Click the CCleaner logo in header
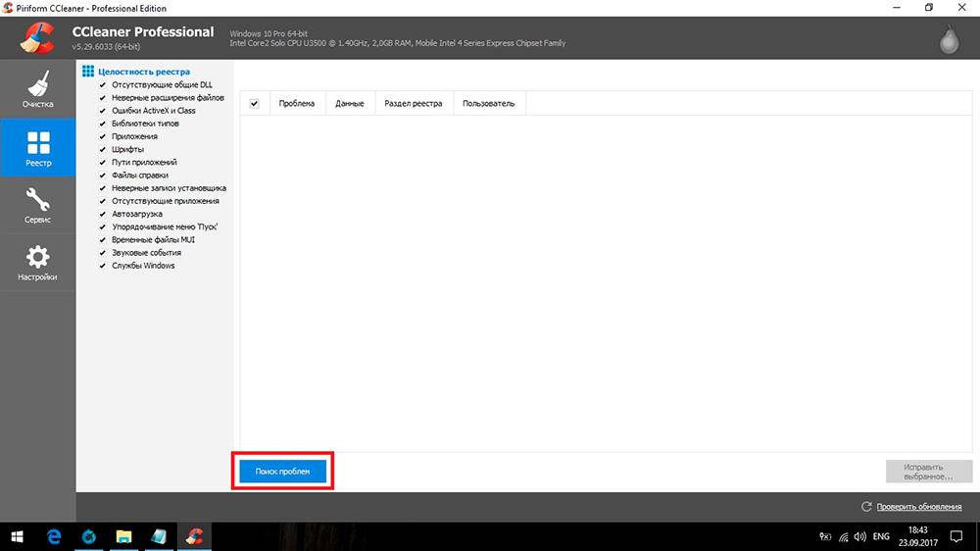 point(37,37)
